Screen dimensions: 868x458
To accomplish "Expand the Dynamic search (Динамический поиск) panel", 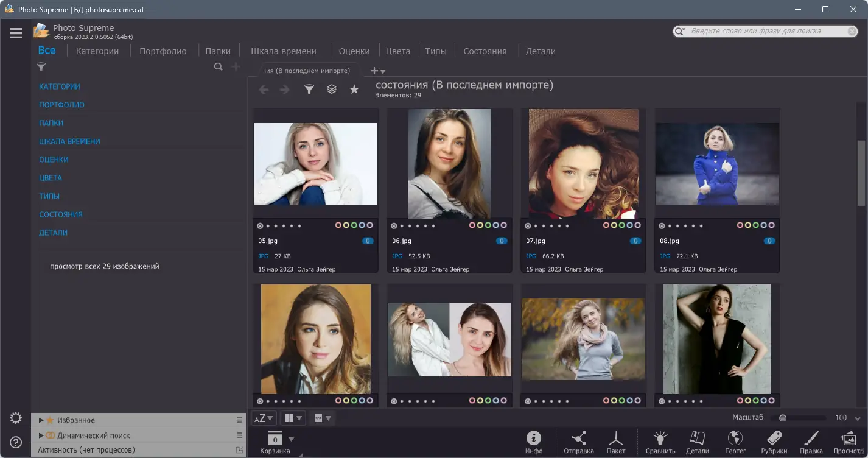I will click(41, 435).
